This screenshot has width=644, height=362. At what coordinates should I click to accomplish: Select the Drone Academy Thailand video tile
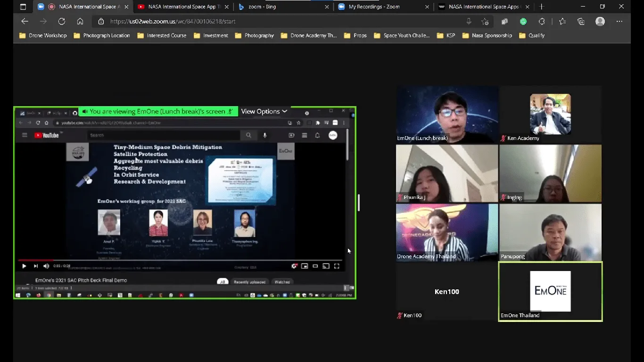[447, 232]
